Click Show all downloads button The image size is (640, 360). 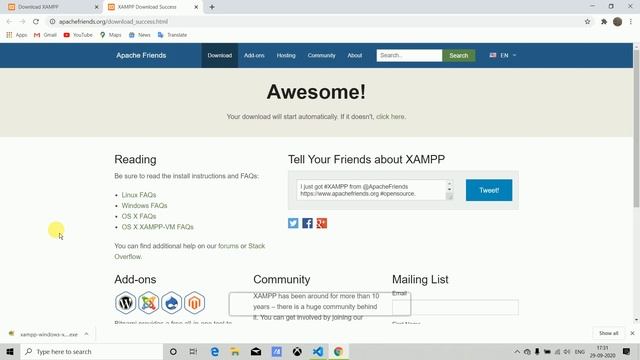coord(609,333)
